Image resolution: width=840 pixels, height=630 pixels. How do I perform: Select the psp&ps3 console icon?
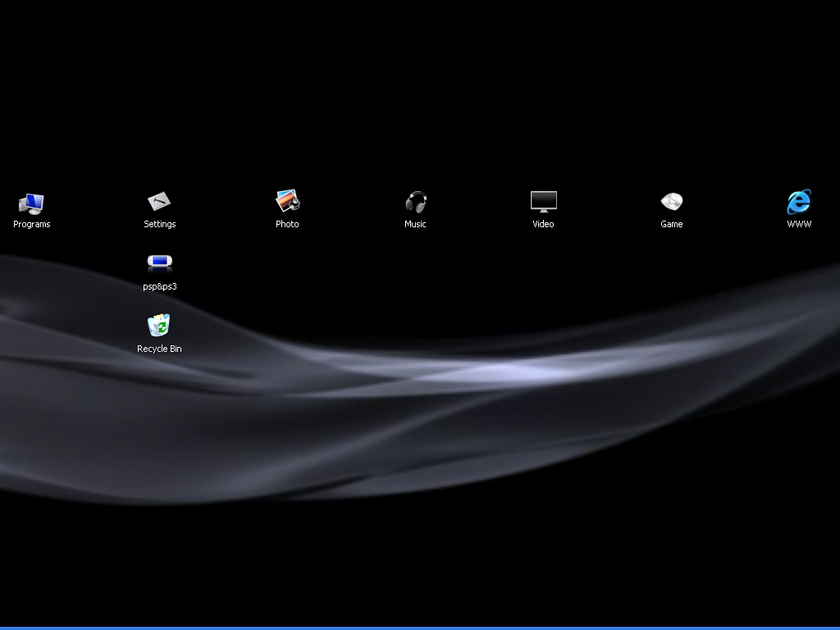click(x=160, y=262)
